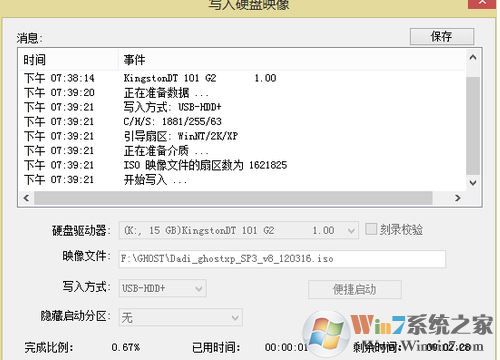Click the 便捷启动 button

[x=355, y=289]
